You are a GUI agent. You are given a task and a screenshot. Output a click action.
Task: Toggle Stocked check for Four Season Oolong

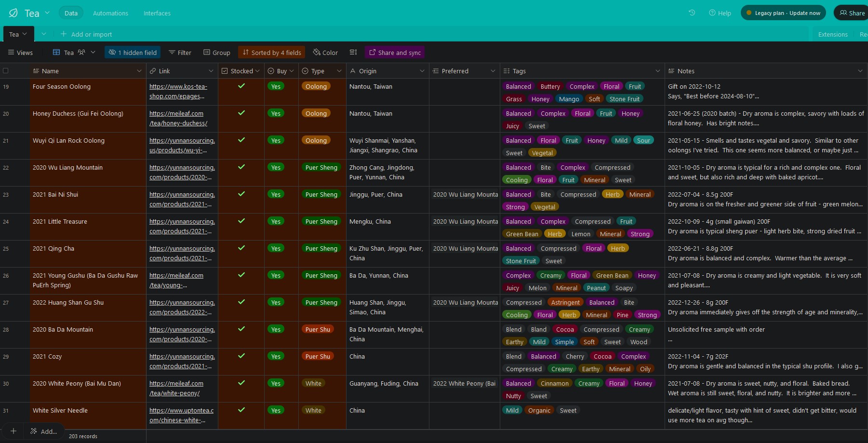(x=241, y=86)
